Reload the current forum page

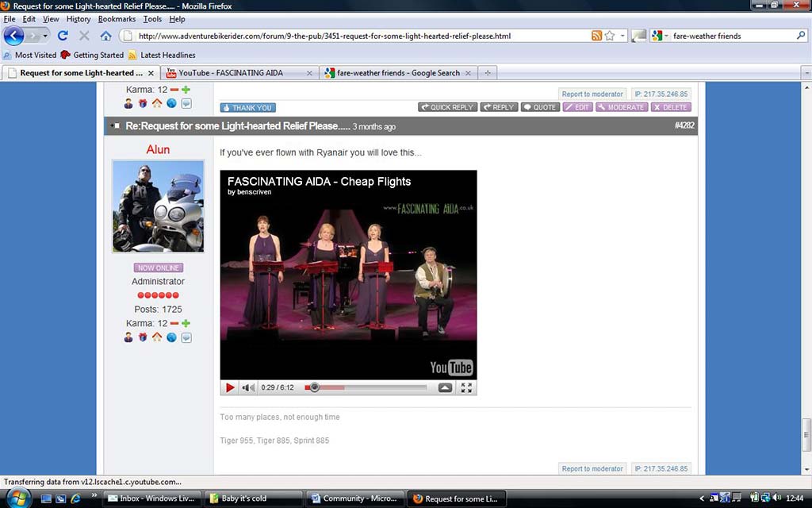pyautogui.click(x=63, y=35)
